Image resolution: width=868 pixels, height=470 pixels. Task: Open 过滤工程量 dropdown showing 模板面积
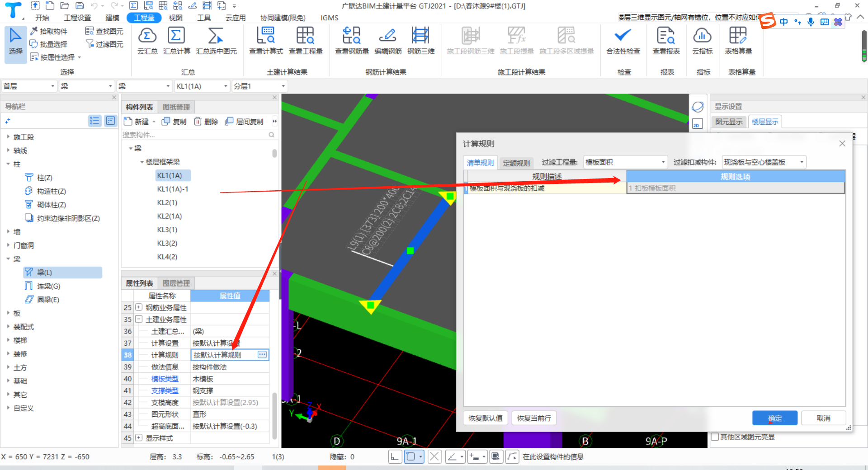[625, 162]
